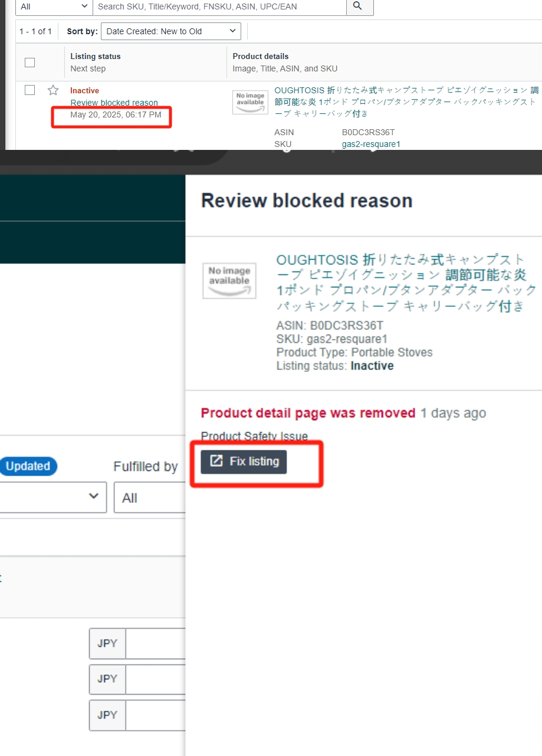Click the Product Type: Portable Stoves text
Screen dimensions: 542x756
[354, 352]
